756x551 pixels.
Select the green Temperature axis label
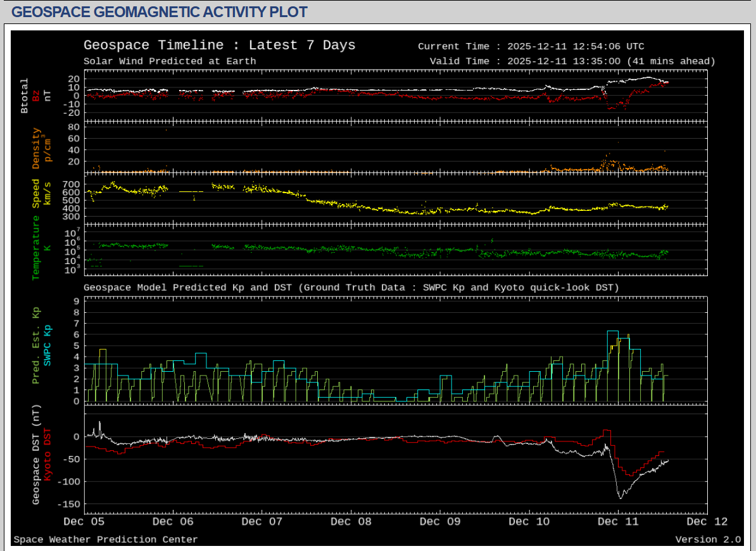point(36,247)
